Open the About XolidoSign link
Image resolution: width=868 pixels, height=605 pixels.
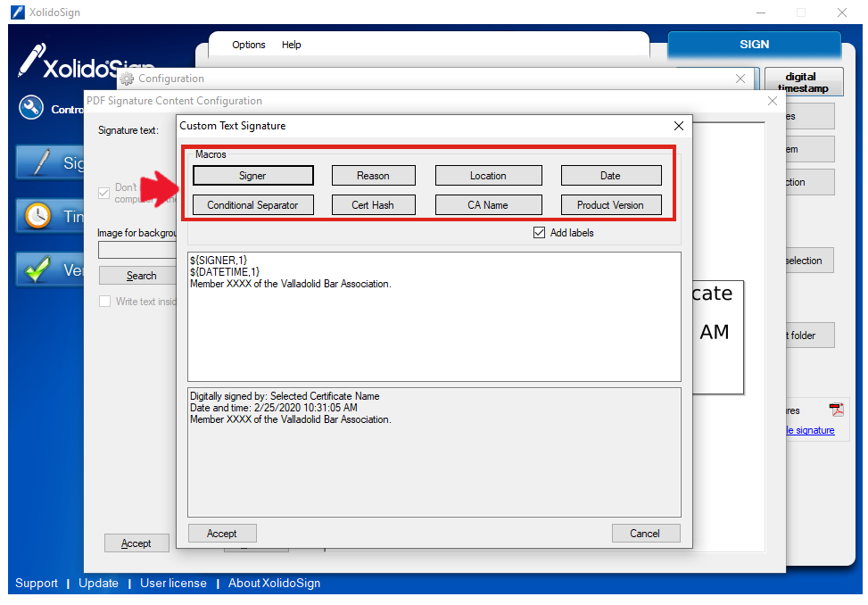pyautogui.click(x=275, y=583)
